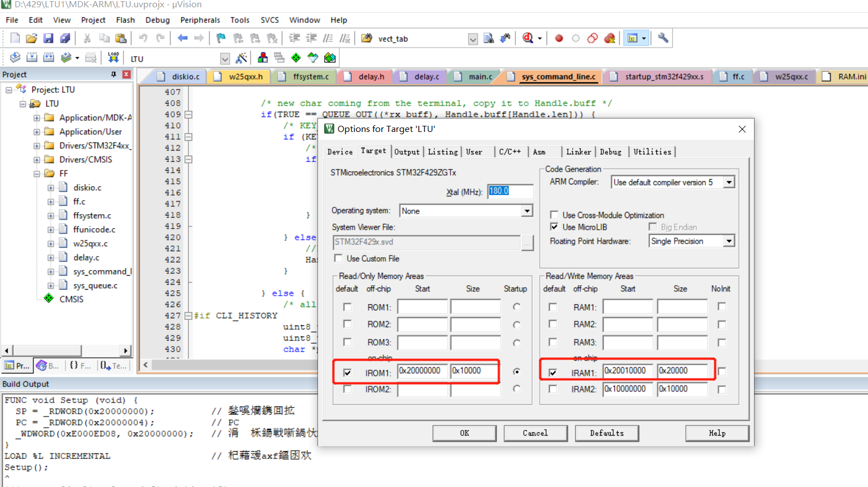Click the Paste clipboard icon
The width and height of the screenshot is (868, 487).
point(121,38)
